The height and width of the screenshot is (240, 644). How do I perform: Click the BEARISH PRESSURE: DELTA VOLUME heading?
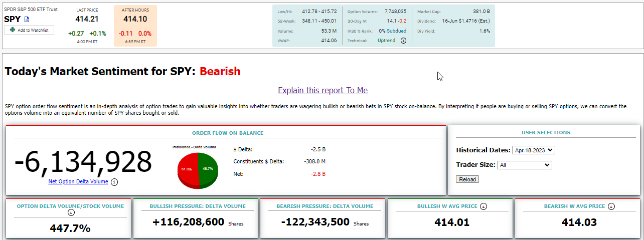(325, 206)
